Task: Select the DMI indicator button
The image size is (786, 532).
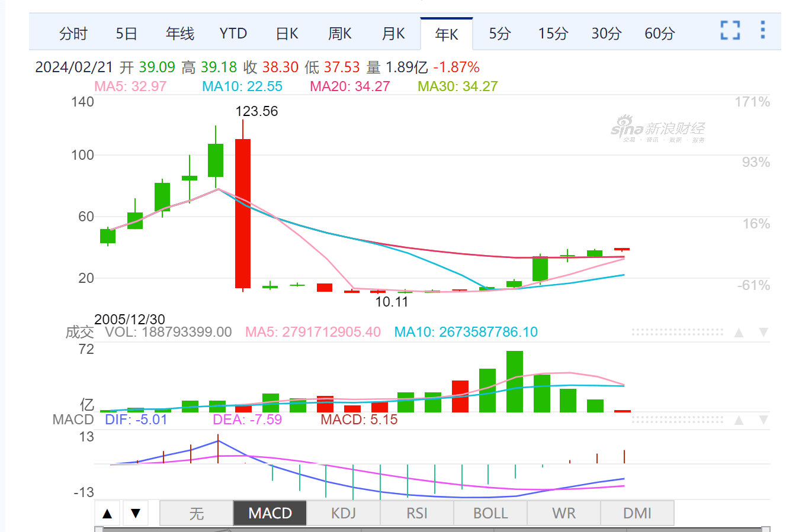Action: tap(638, 512)
